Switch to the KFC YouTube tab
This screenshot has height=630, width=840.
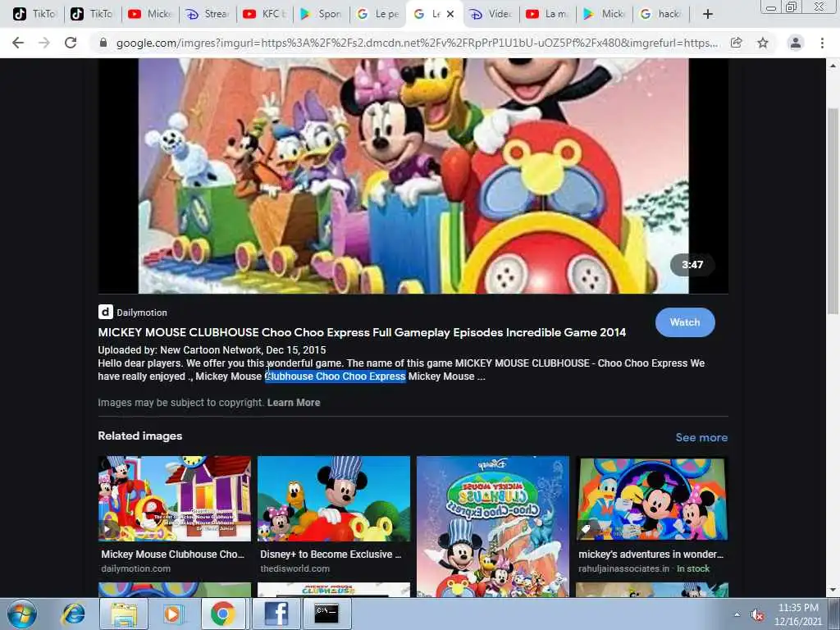[x=265, y=14]
